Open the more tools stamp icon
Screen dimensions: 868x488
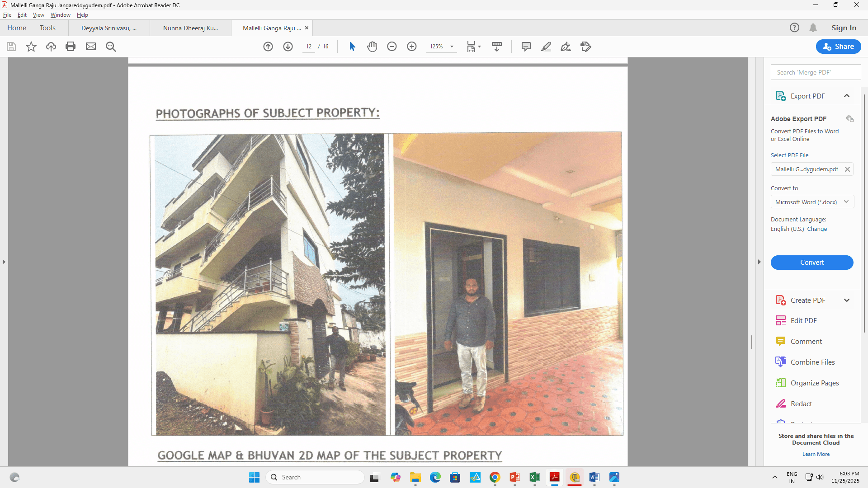coord(586,47)
